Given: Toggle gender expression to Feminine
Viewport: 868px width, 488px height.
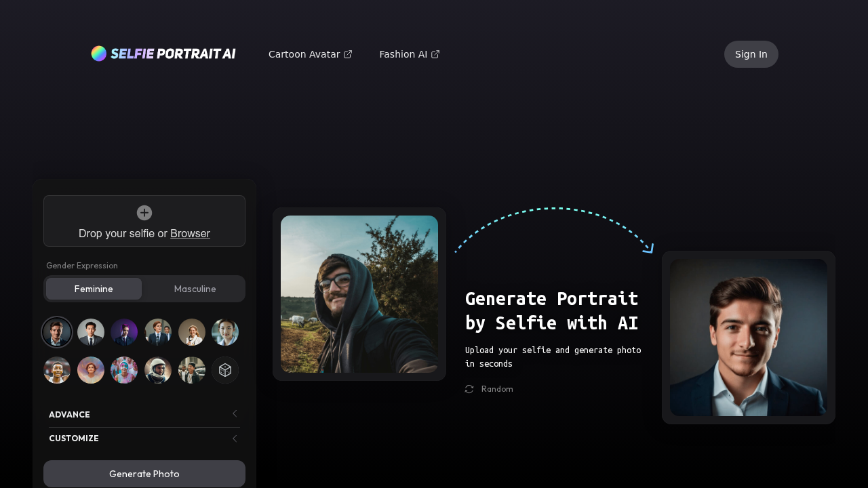Looking at the screenshot, I should pos(94,288).
